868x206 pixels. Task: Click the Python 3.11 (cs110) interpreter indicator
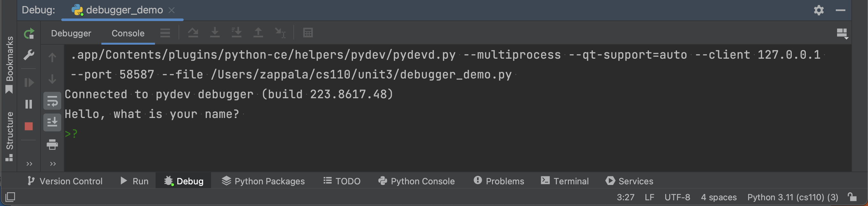tap(792, 197)
